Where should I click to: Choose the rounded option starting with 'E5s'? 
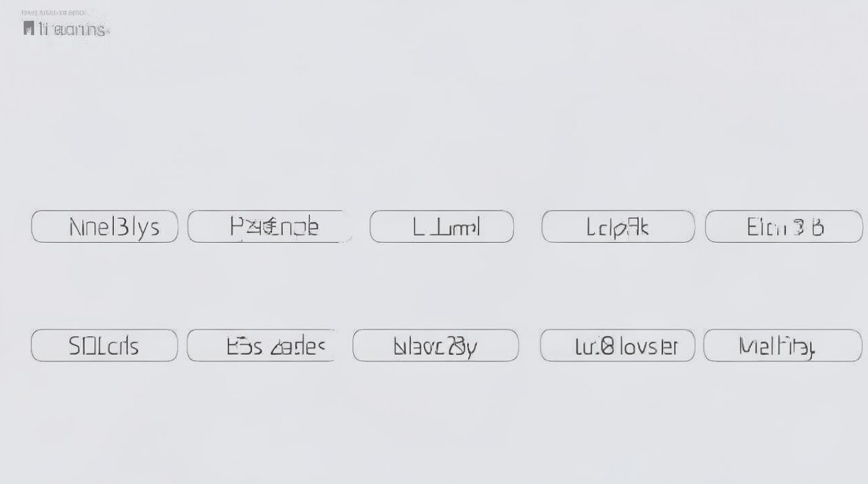coord(262,346)
